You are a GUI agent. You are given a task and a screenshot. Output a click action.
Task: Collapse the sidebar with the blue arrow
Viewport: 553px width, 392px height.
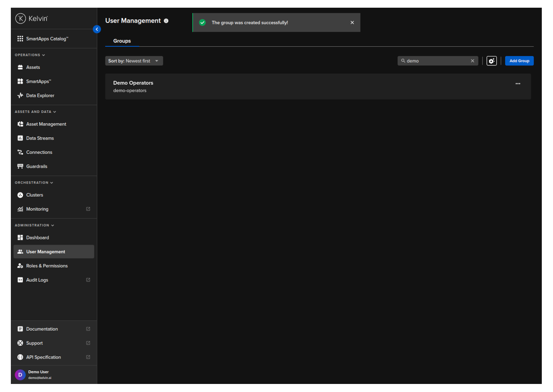pos(97,29)
